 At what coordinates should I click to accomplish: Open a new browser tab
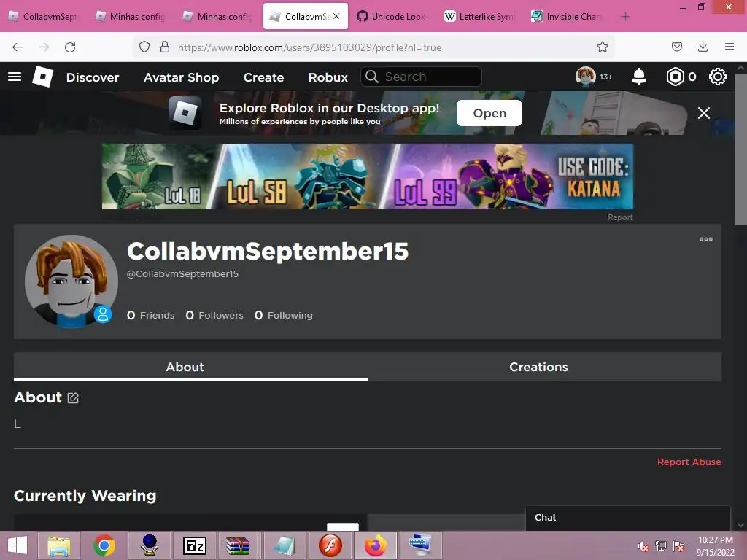pyautogui.click(x=625, y=17)
